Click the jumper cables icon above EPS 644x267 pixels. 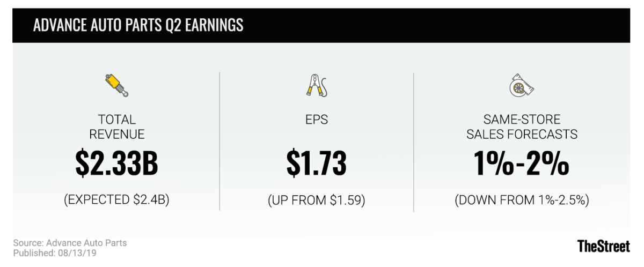[x=317, y=85]
